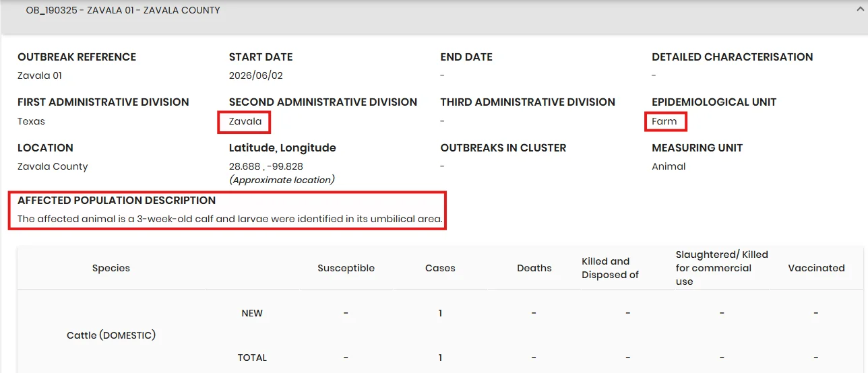The height and width of the screenshot is (373, 868).
Task: Select the Zavala second administrative division value
Action: [245, 121]
